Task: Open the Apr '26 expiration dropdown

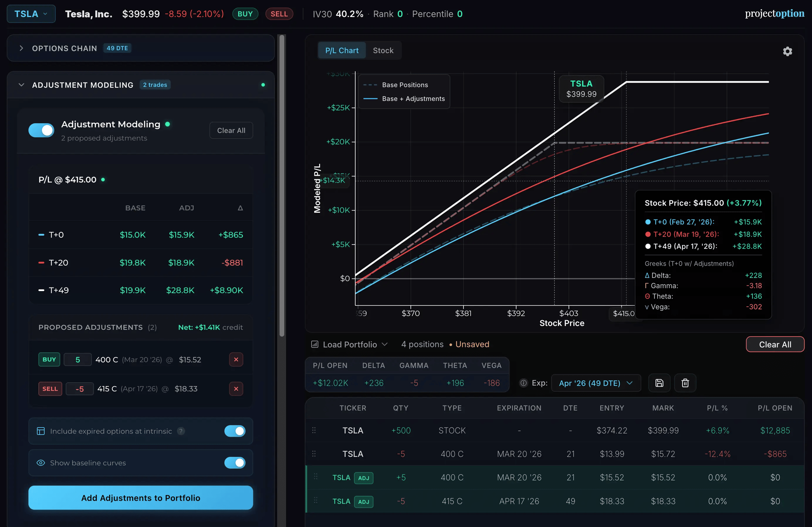Action: 596,383
